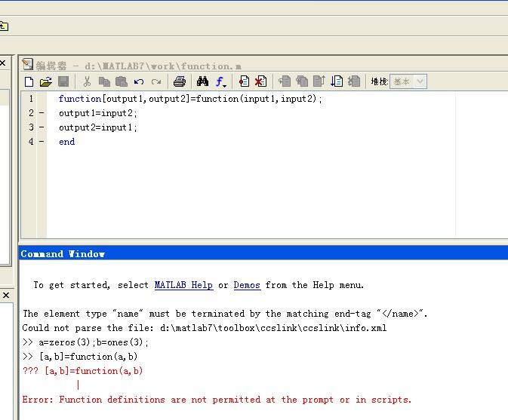Clear all breakpoints with red X icon

(261, 81)
